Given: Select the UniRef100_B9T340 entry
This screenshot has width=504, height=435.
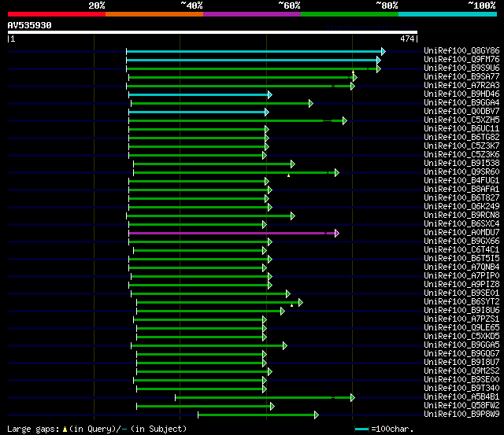Looking at the screenshot, I should [x=461, y=389].
